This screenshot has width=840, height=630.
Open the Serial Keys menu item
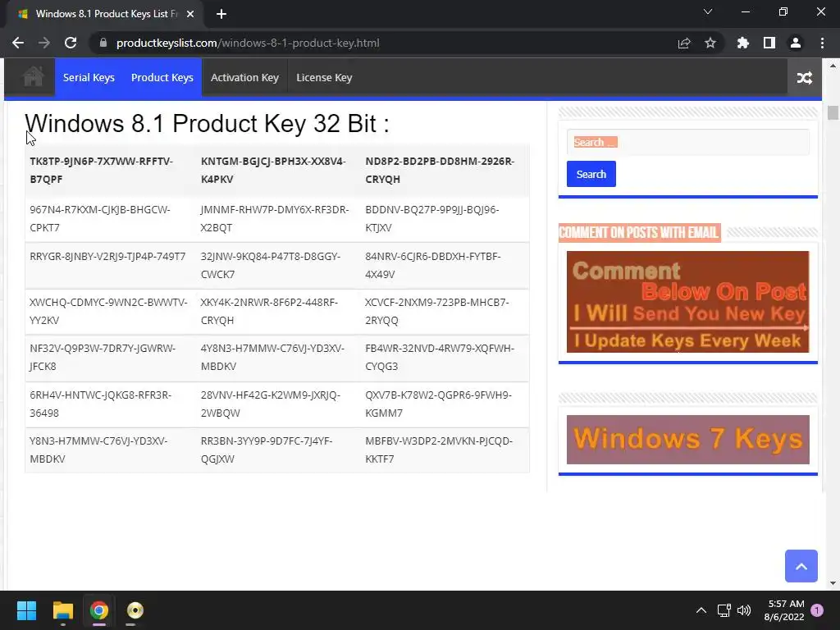pyautogui.click(x=89, y=78)
